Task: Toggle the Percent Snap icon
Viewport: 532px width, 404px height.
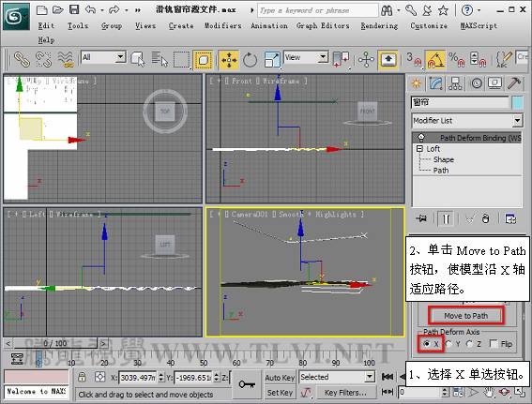Action: click(x=456, y=60)
